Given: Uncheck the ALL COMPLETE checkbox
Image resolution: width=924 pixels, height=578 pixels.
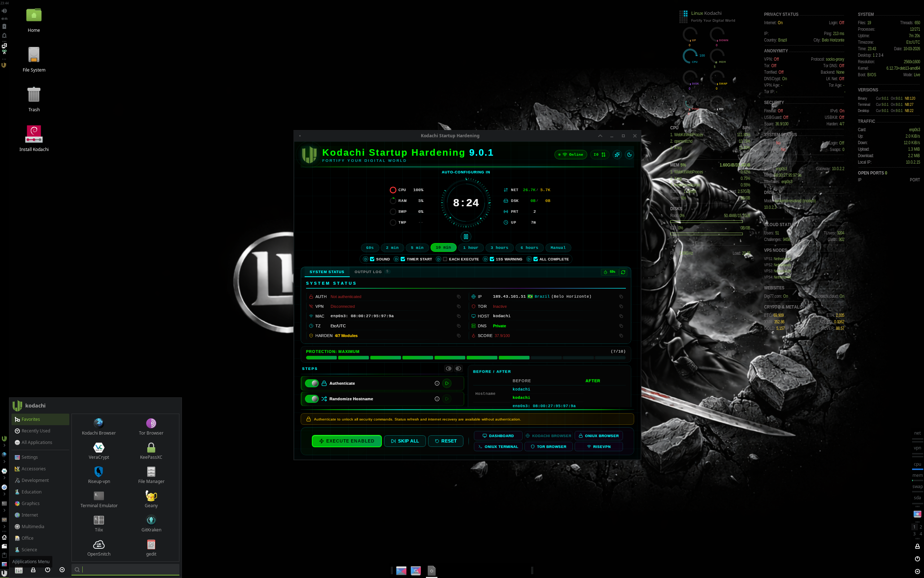Looking at the screenshot, I should click(536, 259).
